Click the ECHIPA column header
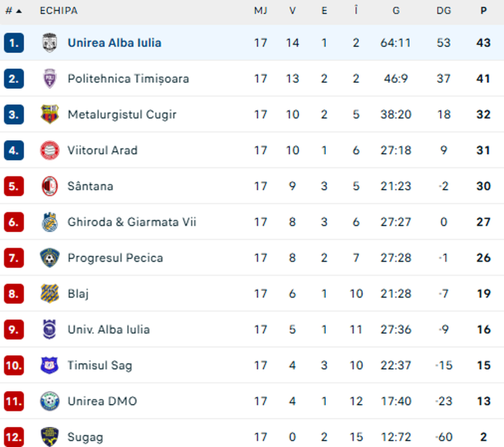Screen dimensions: 504x447 59,11
